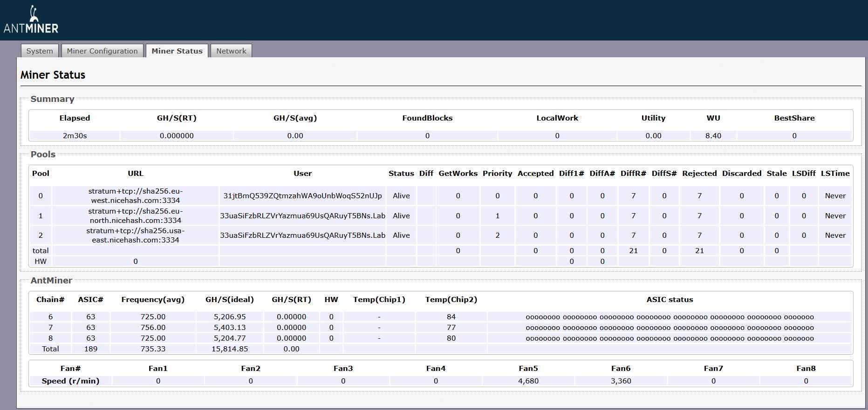Click the Speed (r/min) row label

click(x=70, y=381)
